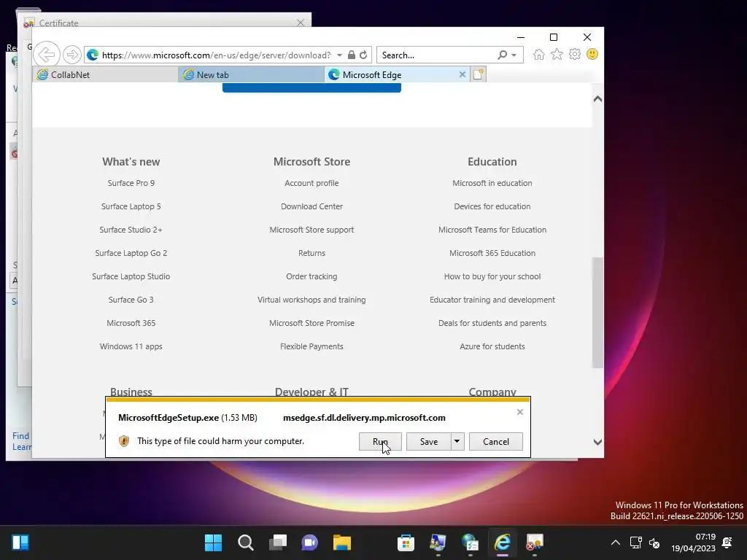Screen dimensions: 747x560
Task: Click the browser Forward arrow button
Action: pos(72,55)
